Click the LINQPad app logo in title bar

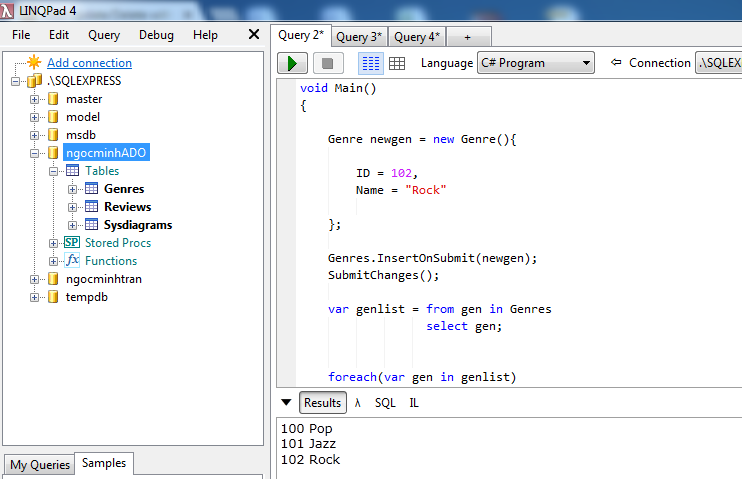click(x=7, y=10)
